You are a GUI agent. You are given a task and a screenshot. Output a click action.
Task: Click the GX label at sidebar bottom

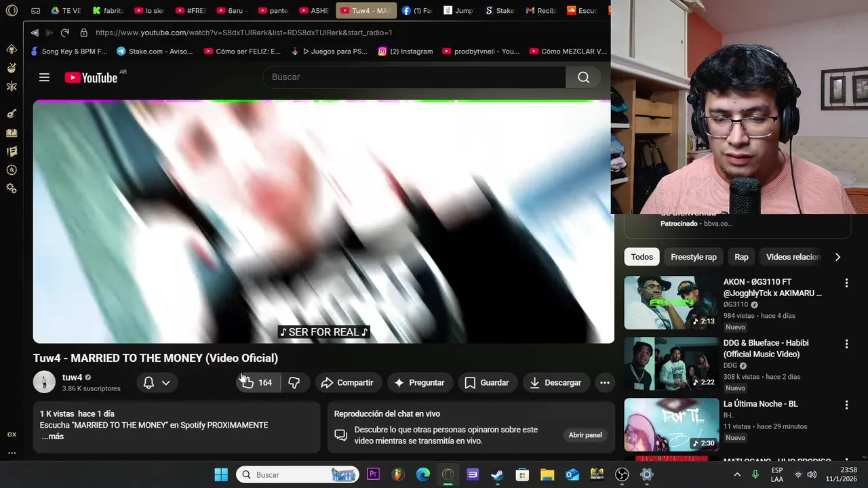12,434
